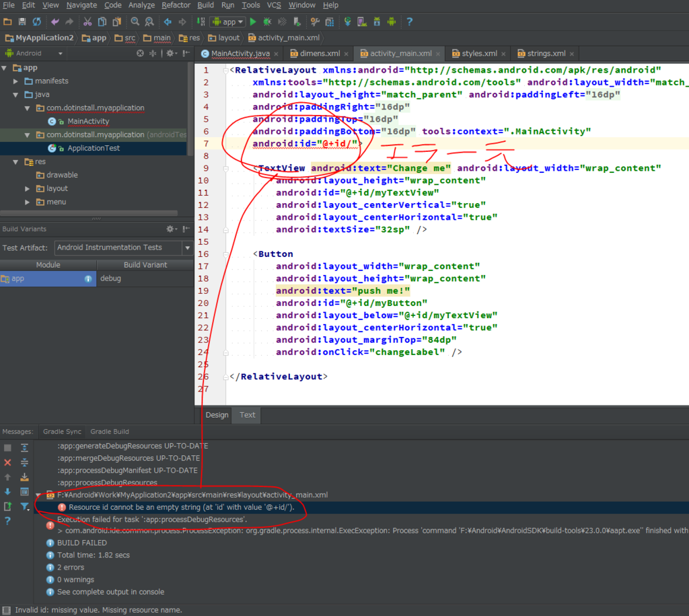Image resolution: width=689 pixels, height=616 pixels.
Task: Switch to the Design editor tab
Action: 217,415
